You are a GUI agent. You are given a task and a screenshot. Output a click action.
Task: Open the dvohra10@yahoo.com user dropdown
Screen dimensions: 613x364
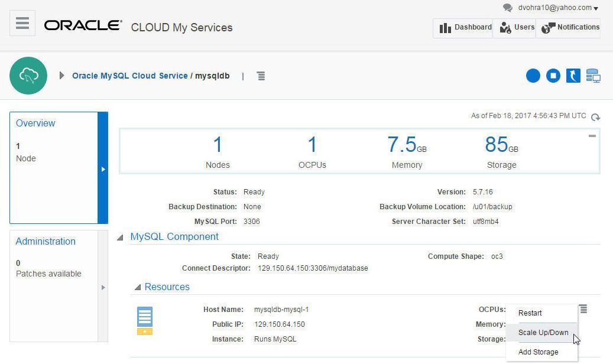tap(558, 8)
